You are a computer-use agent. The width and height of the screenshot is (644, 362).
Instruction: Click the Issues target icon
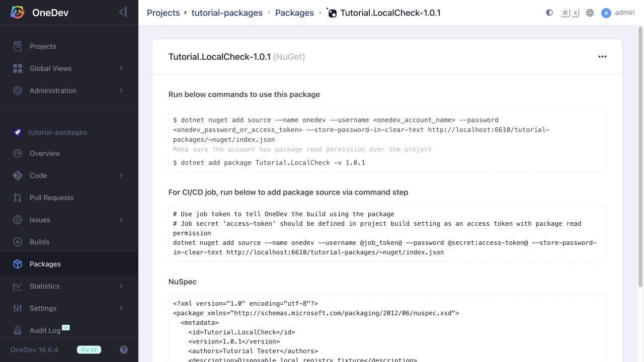pyautogui.click(x=18, y=220)
